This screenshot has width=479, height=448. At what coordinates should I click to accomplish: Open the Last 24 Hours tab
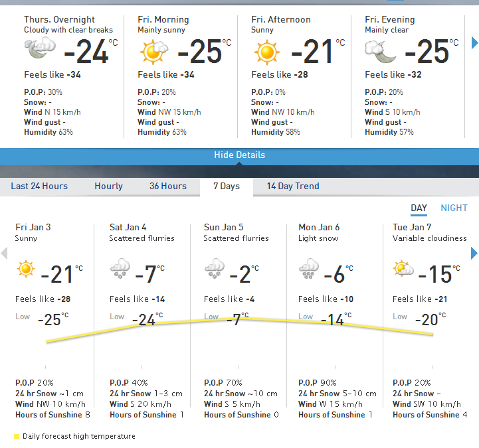(39, 186)
